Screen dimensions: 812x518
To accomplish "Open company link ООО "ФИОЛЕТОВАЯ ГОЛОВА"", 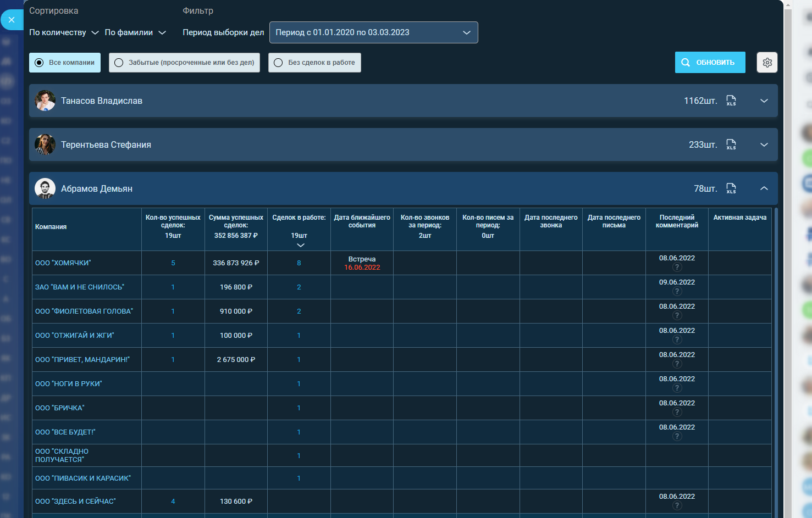I will pos(84,311).
